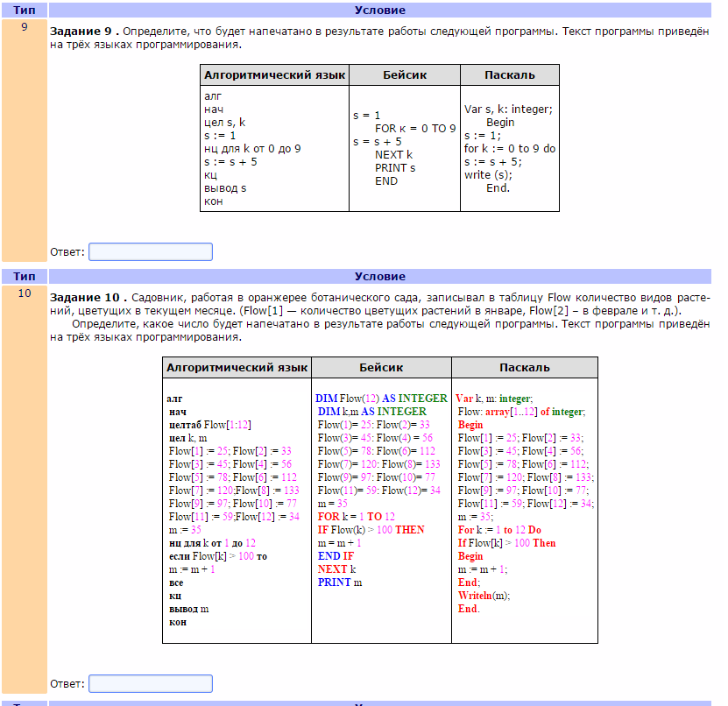728x706 pixels.
Task: Click 'Ответ:' label under task 10
Action: point(67,683)
